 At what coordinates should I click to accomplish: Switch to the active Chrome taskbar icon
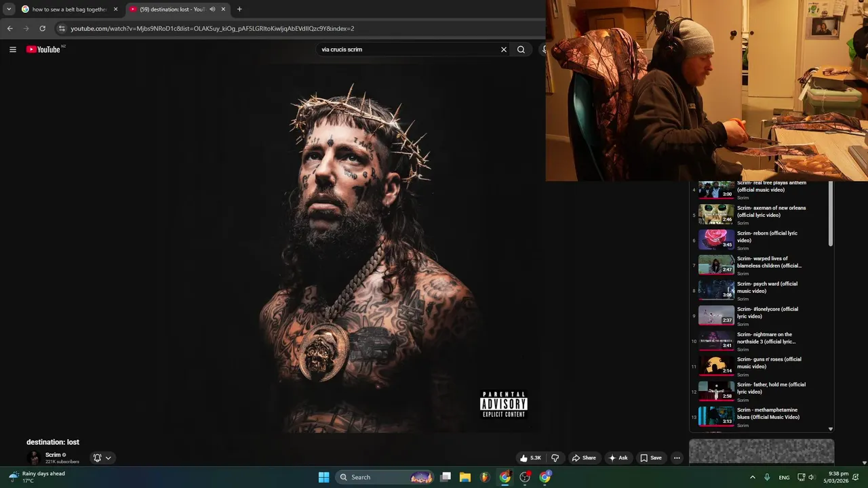point(505,477)
